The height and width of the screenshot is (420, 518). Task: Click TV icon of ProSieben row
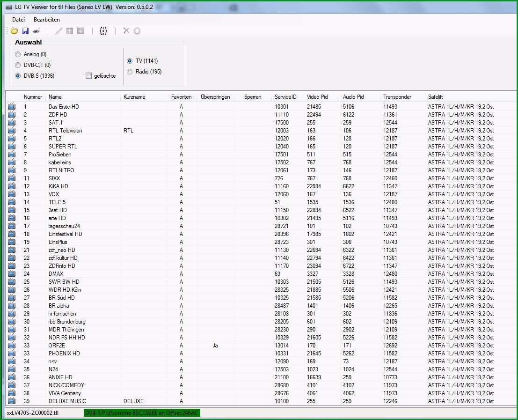[x=12, y=155]
